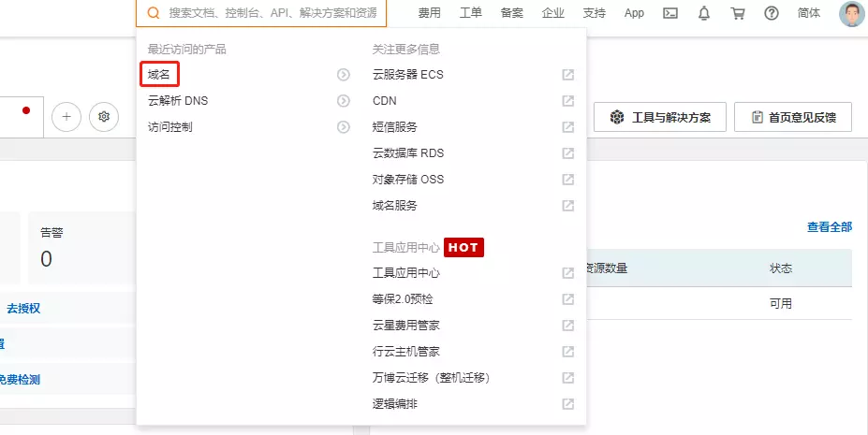Viewport: 868px width, 435px height.
Task: Click 工具与解决方案 button
Action: tap(660, 117)
